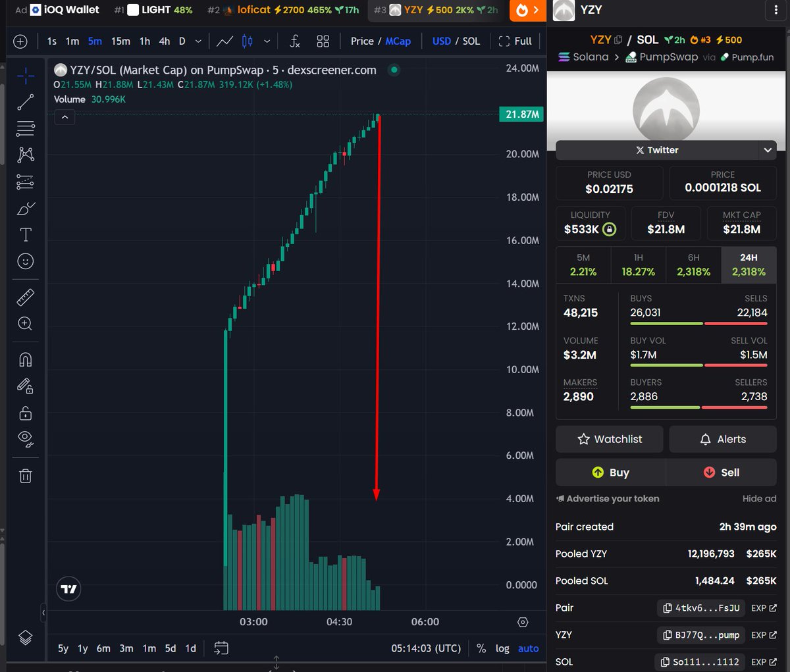Select the 1m timeframe

click(72, 41)
